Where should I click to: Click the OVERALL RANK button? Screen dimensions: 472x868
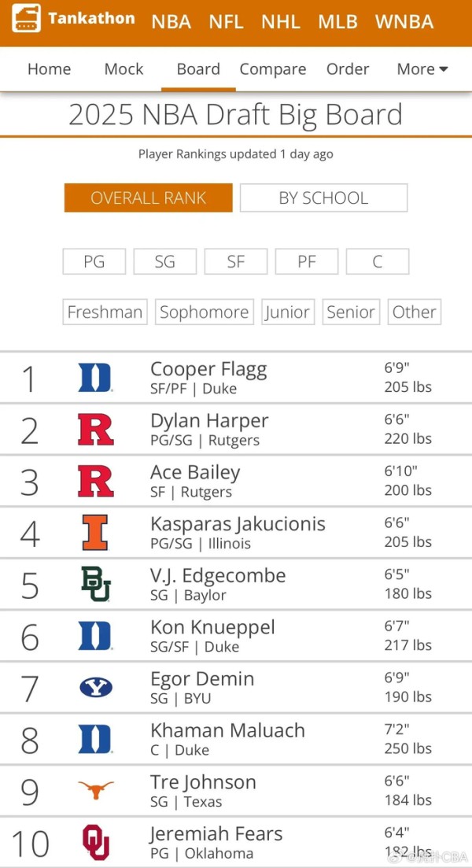[149, 198]
